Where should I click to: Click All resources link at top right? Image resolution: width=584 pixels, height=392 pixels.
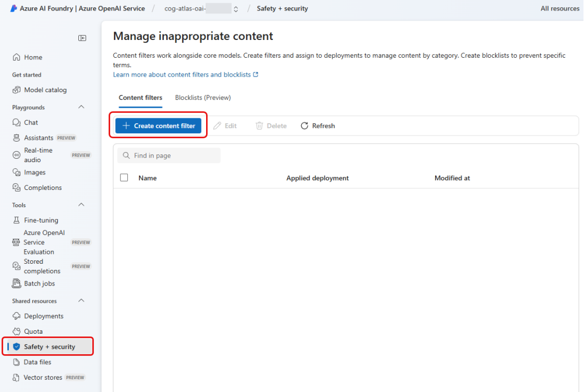(x=560, y=8)
